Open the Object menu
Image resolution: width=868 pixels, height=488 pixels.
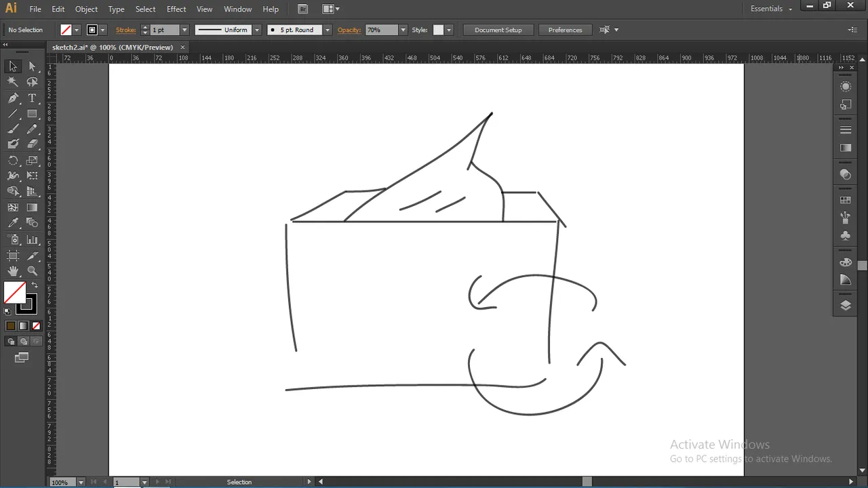(x=86, y=9)
